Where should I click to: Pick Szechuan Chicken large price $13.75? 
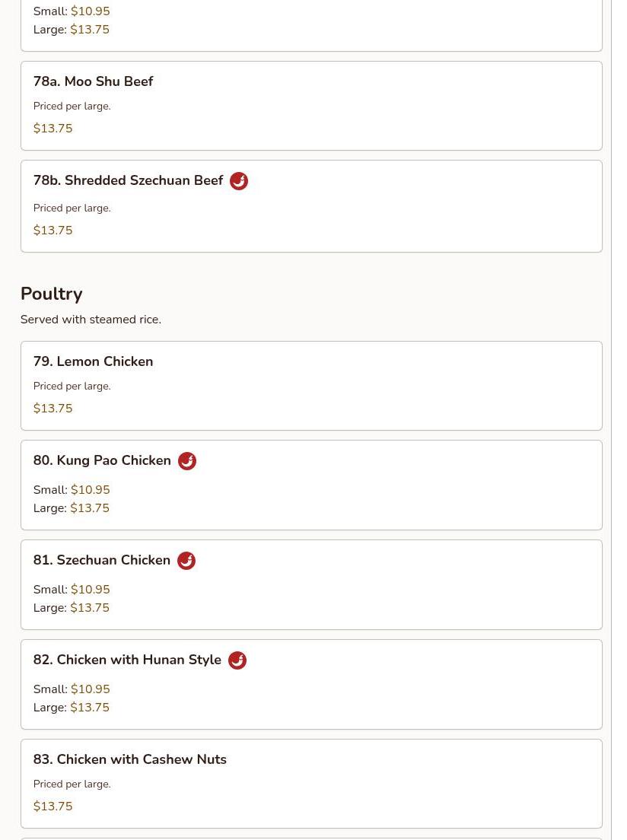90,608
